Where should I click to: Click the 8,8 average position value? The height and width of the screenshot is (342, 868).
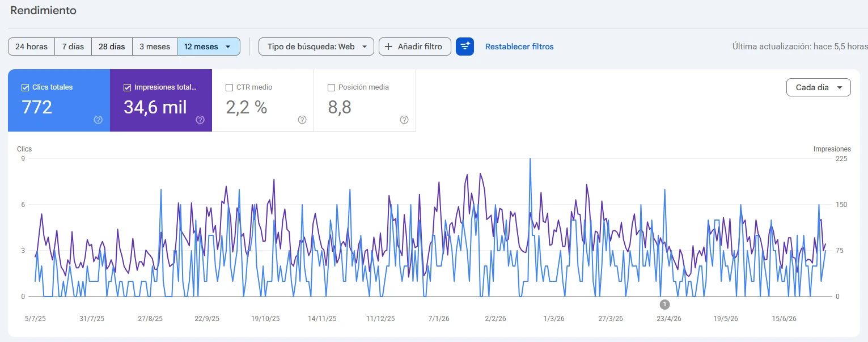pos(340,107)
